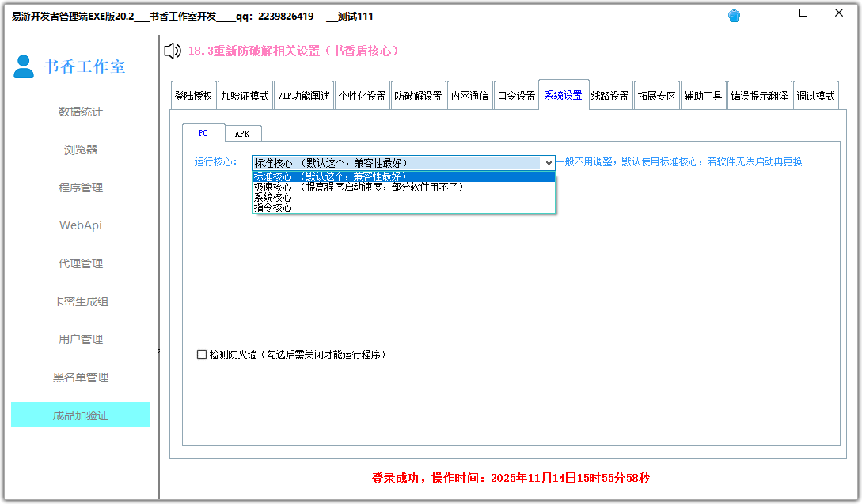
Task: Select 系统核心 in the core selection list
Action: tap(272, 198)
